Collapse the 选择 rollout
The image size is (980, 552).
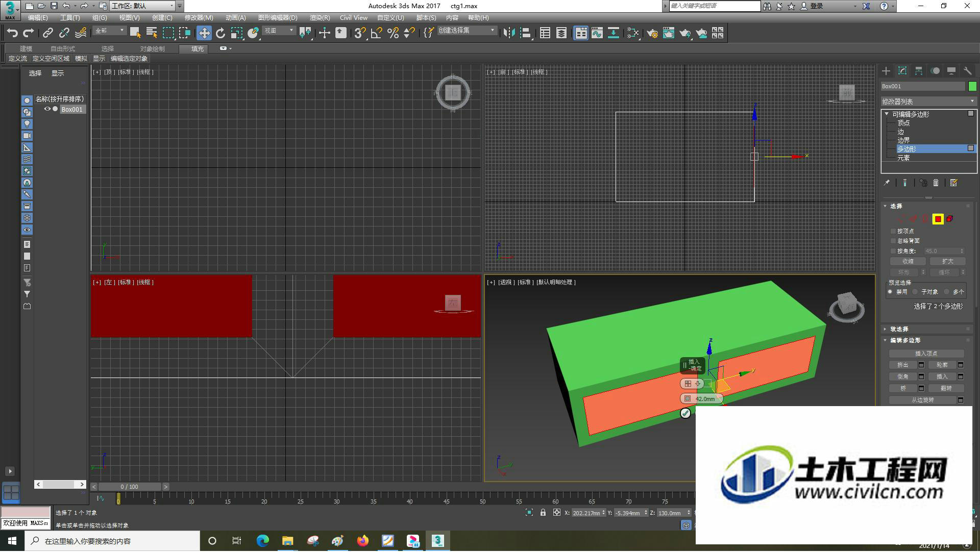point(886,206)
